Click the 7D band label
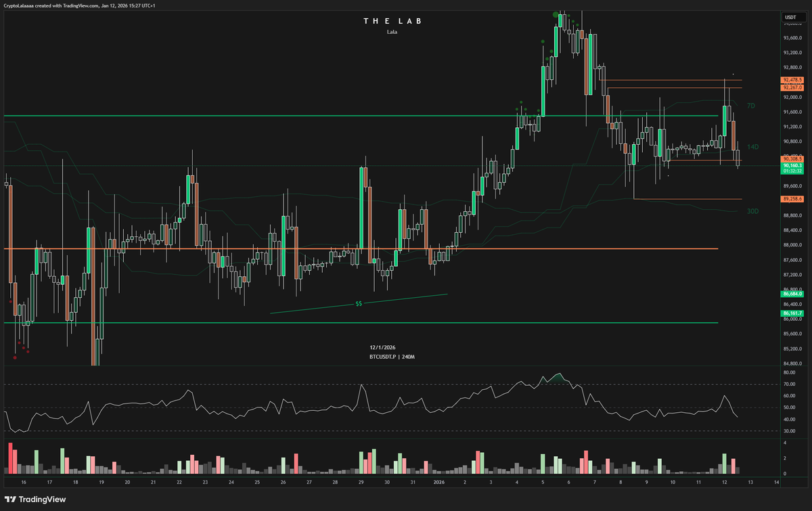Screen dimensions: 812x511 750,106
